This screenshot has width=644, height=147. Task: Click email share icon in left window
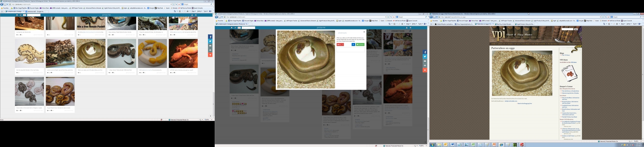point(210,46)
